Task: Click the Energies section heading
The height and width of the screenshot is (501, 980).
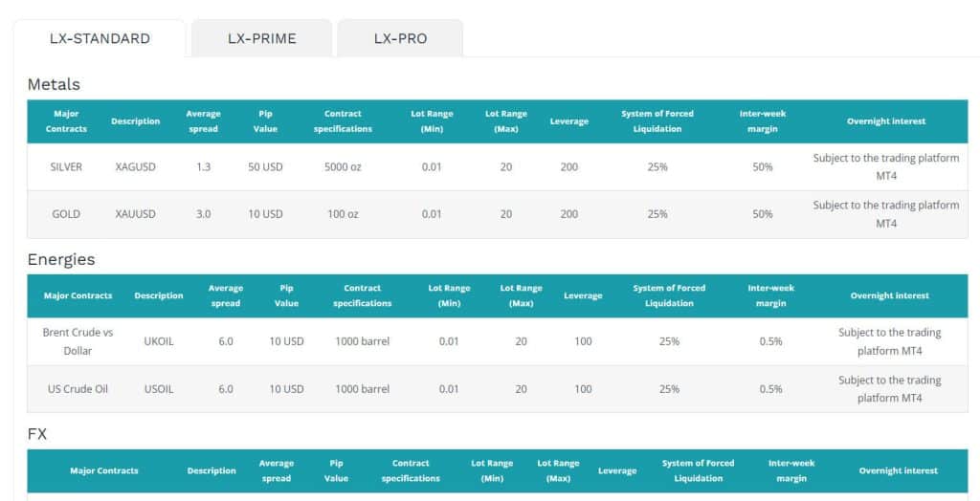Action: click(x=61, y=259)
